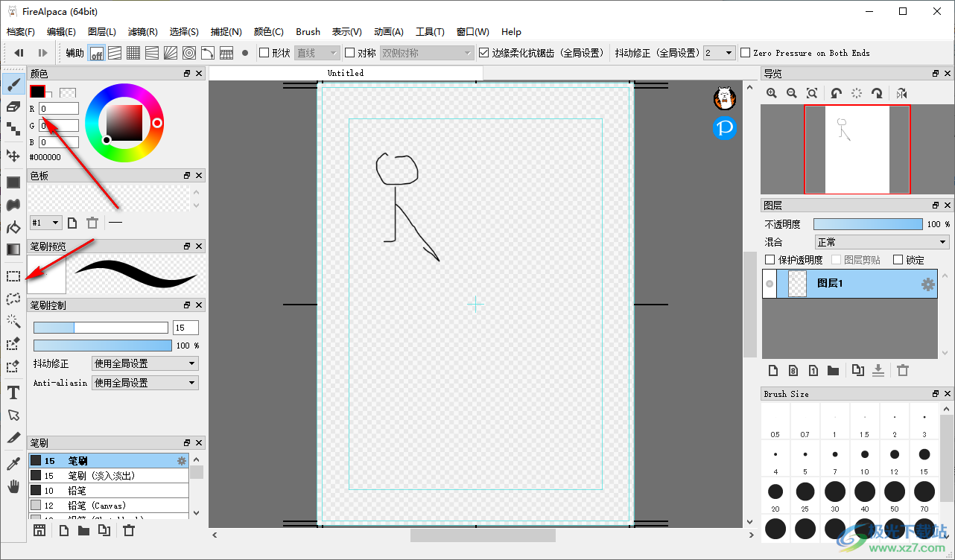
Task: Flip canvas view in navigator
Action: click(x=902, y=93)
